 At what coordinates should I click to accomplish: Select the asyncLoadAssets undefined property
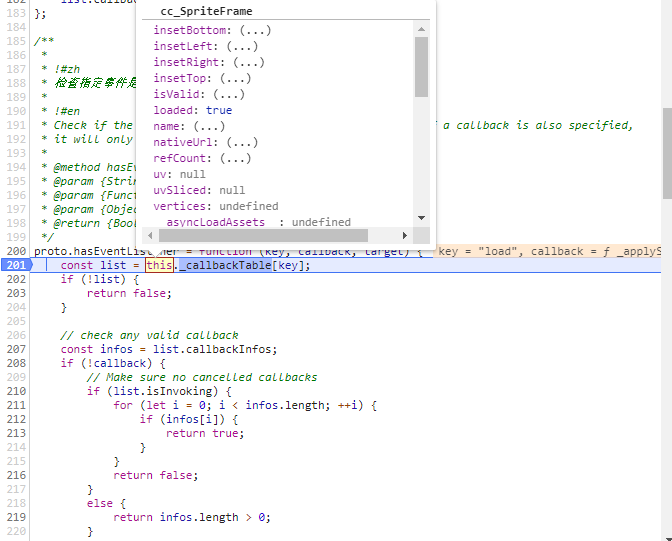tap(258, 222)
